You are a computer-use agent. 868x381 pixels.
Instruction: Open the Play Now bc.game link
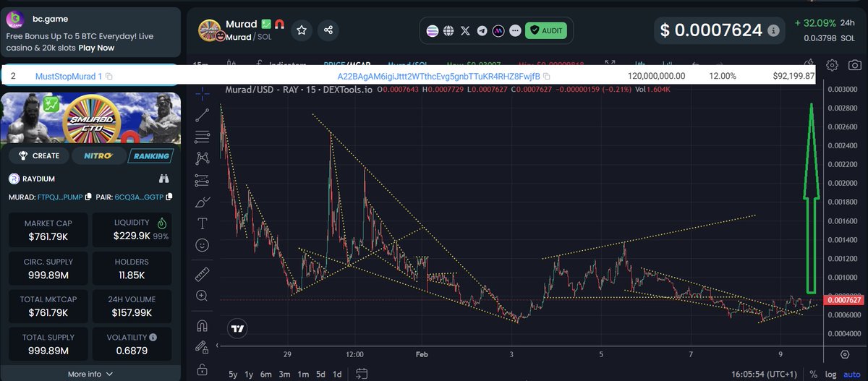(96, 48)
